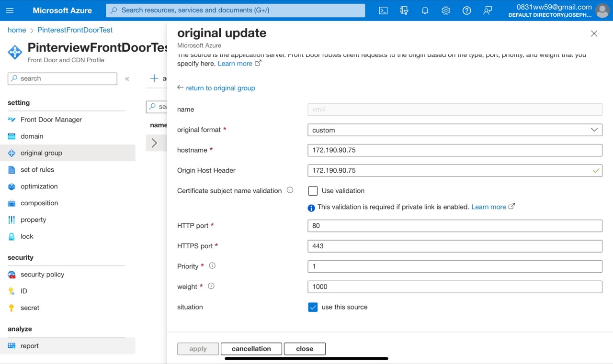
Task: Open notifications bell
Action: (x=425, y=11)
